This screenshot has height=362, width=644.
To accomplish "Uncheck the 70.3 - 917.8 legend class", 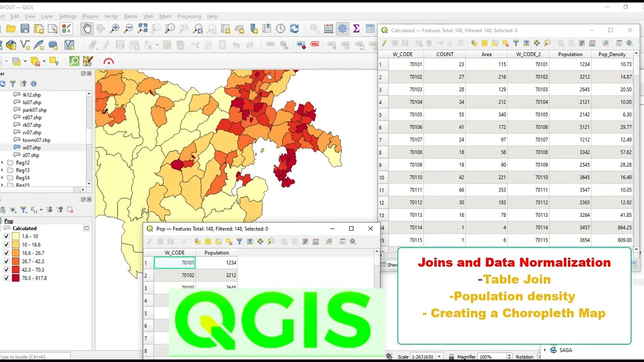I will [x=7, y=278].
